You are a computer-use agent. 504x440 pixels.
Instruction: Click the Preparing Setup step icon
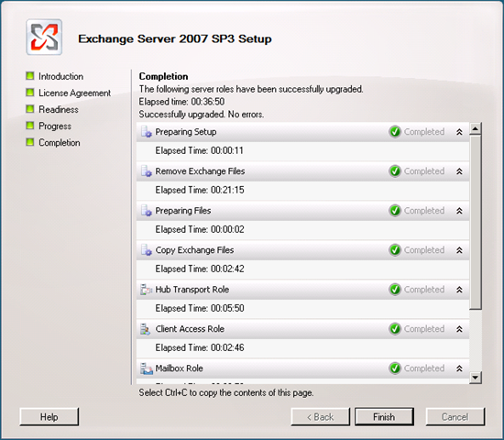point(146,132)
